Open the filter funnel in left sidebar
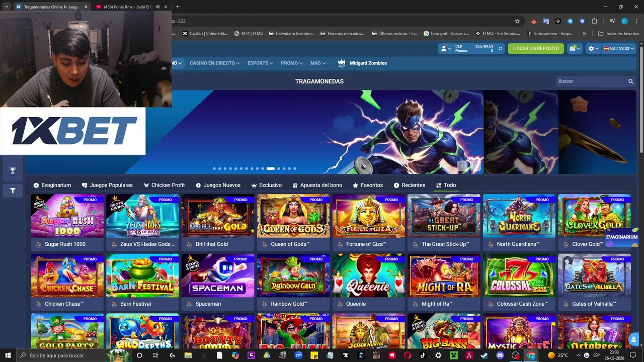This screenshot has height=362, width=644. 13,191
